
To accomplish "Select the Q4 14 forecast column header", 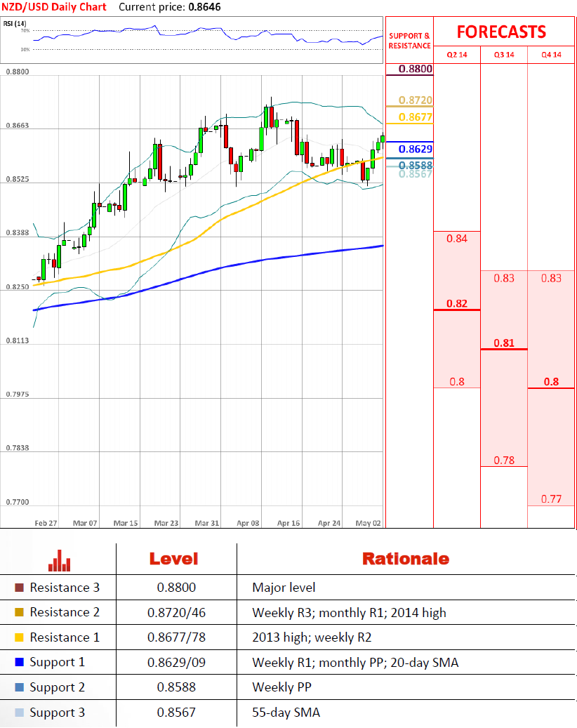I will [x=552, y=55].
